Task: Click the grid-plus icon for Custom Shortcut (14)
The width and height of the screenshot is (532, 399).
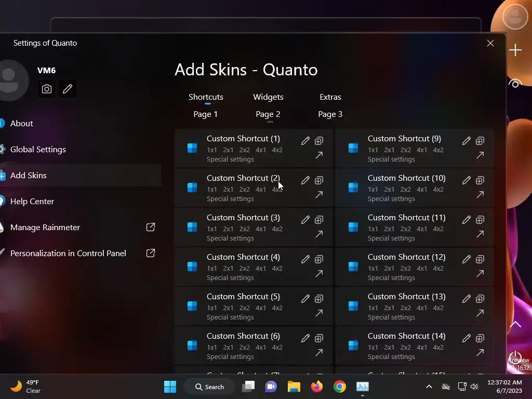Action: tap(480, 338)
